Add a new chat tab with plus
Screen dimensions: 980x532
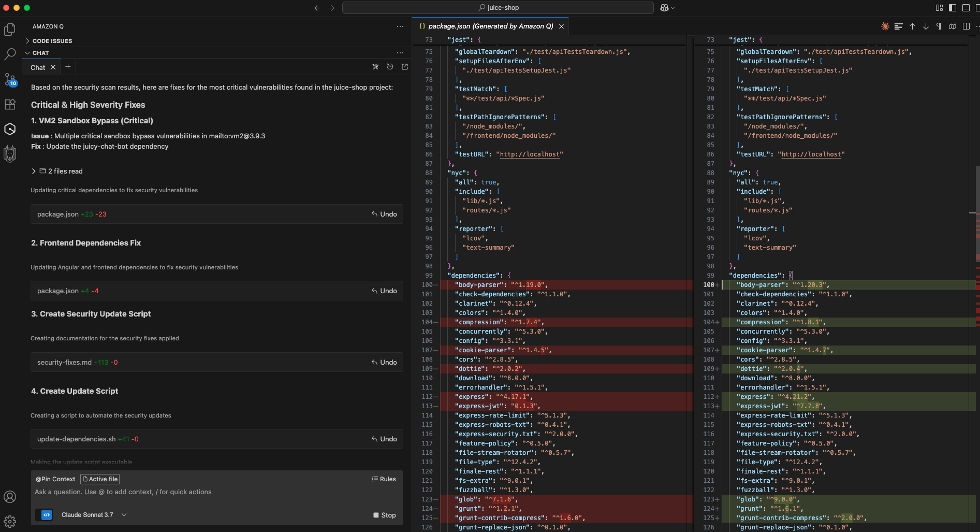pyautogui.click(x=68, y=67)
